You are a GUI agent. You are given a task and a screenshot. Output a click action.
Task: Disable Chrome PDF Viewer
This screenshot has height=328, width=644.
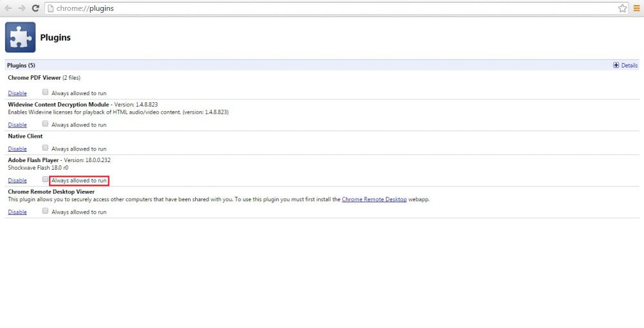coord(17,93)
